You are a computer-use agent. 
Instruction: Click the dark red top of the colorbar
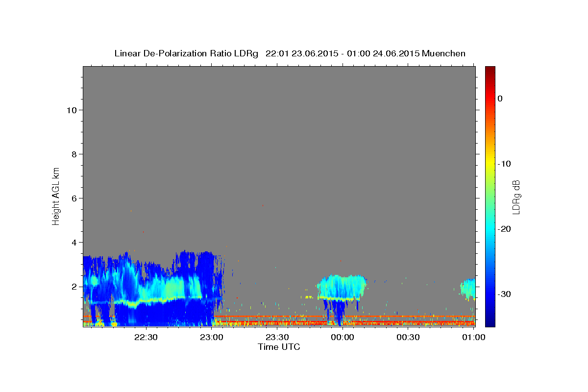coord(490,70)
